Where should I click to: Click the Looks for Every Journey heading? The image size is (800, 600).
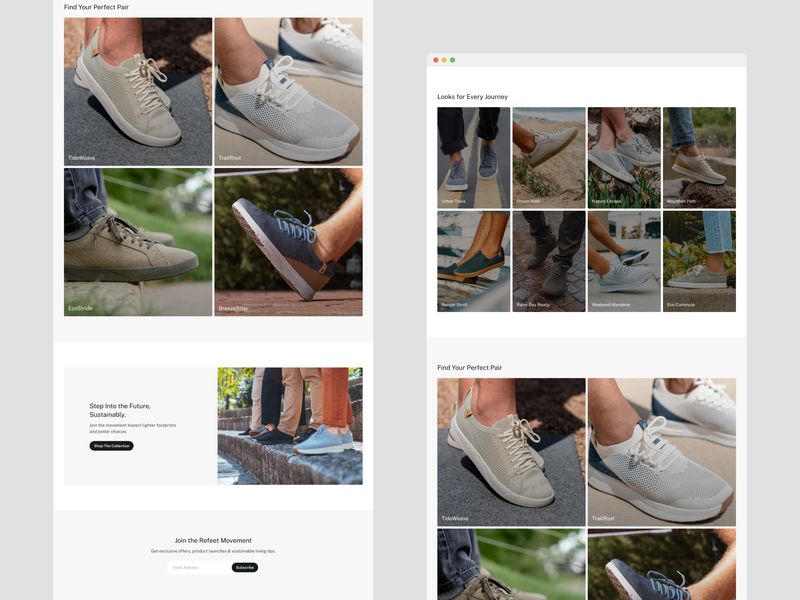click(471, 96)
